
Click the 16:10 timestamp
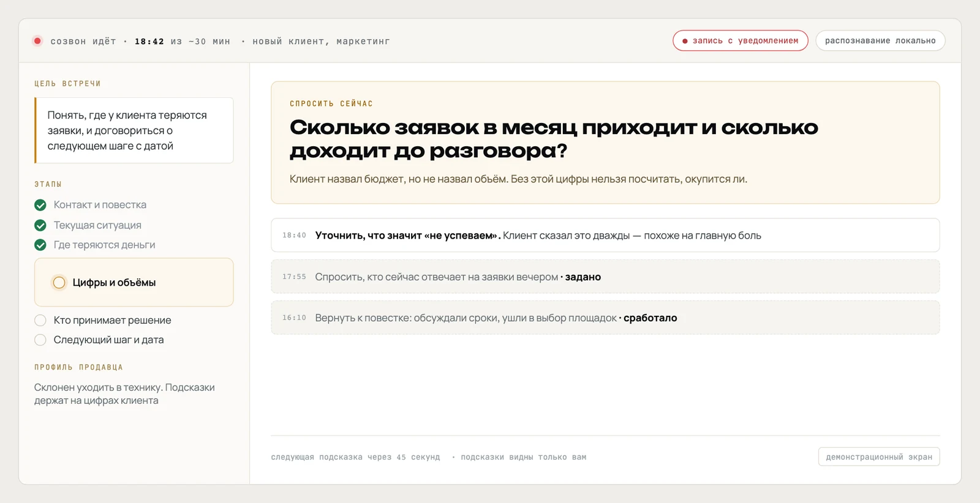coord(294,318)
